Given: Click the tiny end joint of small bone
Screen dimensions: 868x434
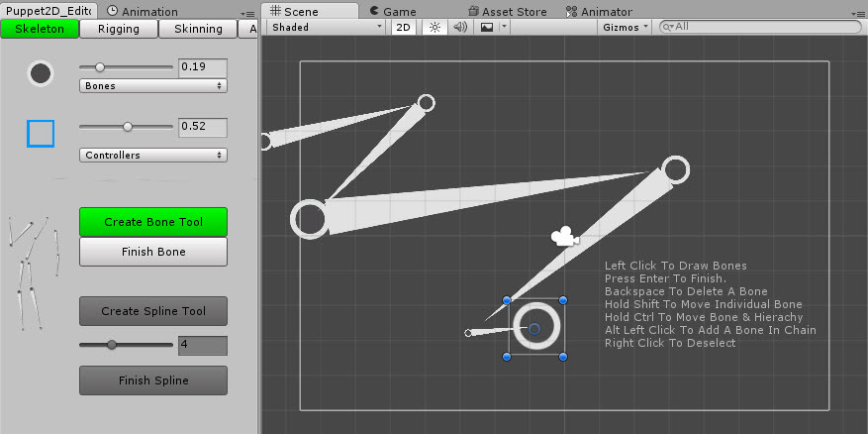Looking at the screenshot, I should point(468,333).
